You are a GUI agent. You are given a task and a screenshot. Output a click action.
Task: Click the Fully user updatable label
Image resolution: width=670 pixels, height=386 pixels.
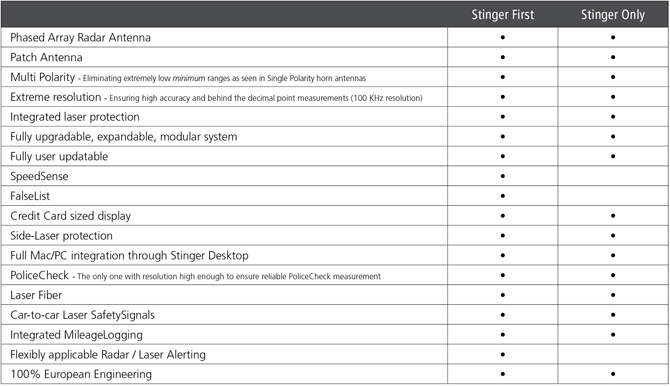click(x=59, y=156)
